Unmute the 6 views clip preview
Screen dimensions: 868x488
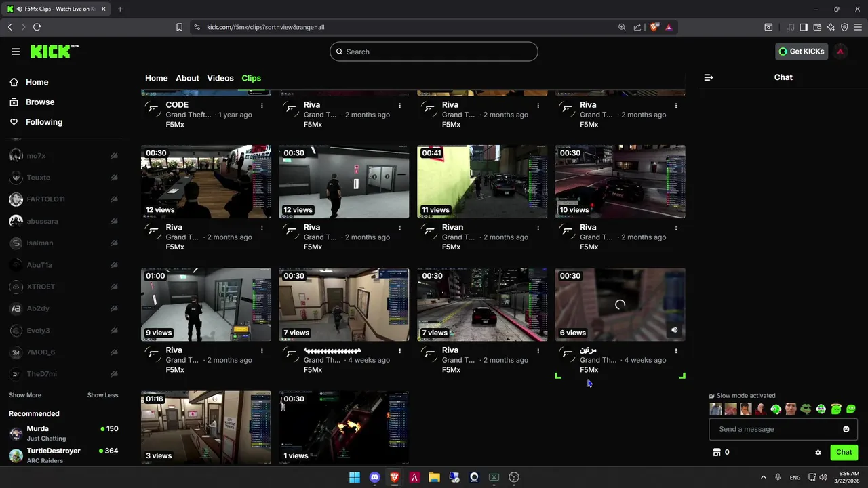pyautogui.click(x=674, y=330)
